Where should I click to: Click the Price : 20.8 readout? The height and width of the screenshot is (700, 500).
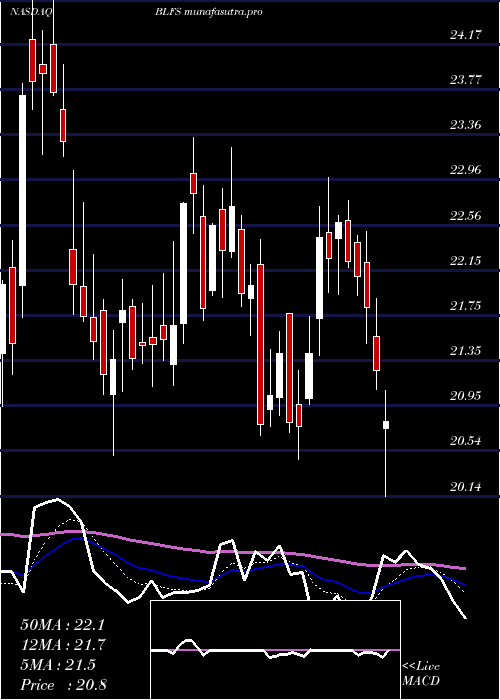pos(63,685)
